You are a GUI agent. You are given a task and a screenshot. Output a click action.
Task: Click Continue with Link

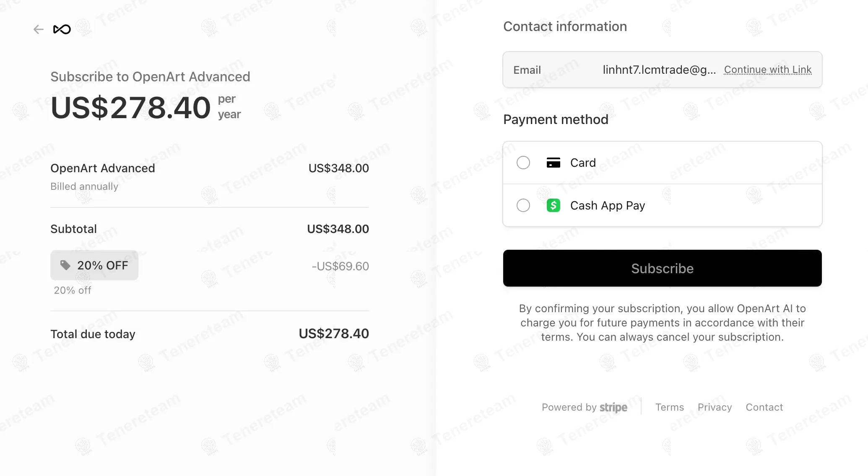point(767,70)
